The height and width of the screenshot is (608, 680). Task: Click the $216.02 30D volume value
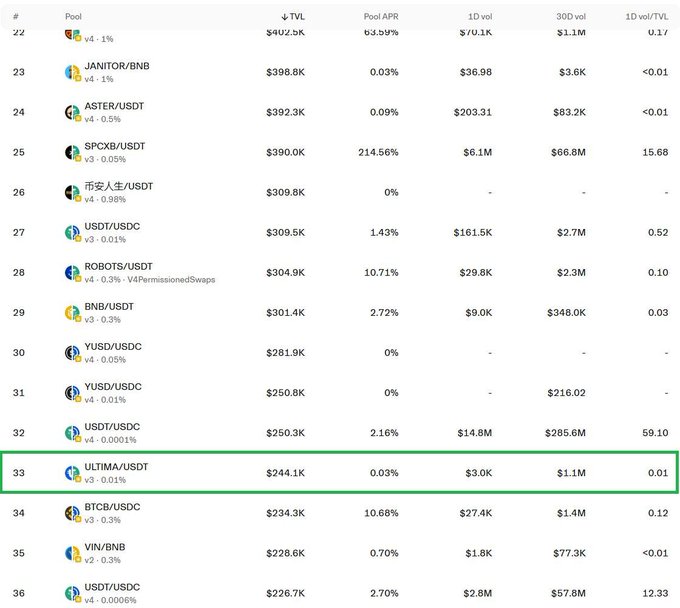566,393
